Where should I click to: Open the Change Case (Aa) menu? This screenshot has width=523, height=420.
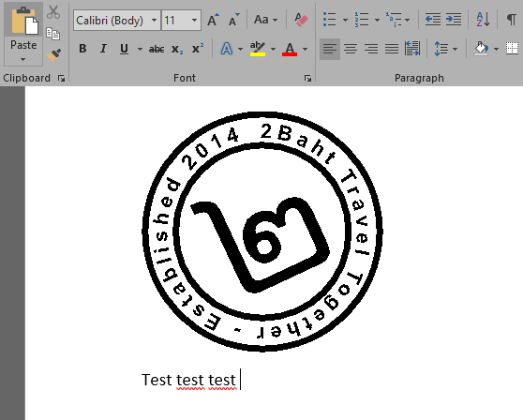[265, 20]
